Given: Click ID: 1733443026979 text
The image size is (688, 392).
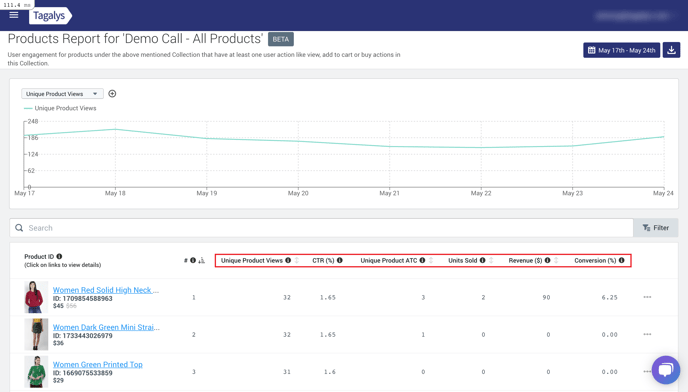Looking at the screenshot, I should [82, 336].
